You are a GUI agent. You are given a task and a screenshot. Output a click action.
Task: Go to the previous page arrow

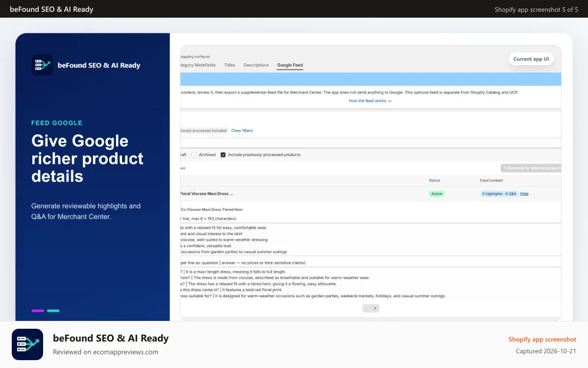pos(367,309)
